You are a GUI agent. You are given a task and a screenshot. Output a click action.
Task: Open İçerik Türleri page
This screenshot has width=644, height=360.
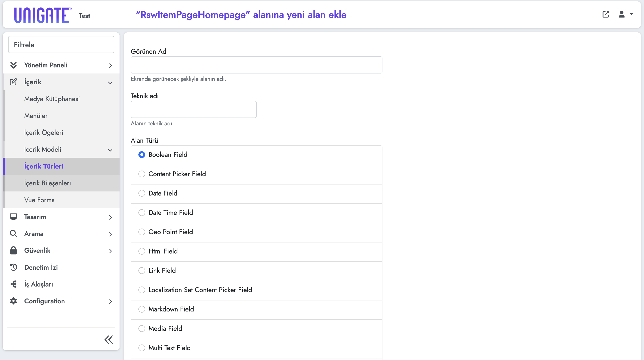click(x=44, y=166)
